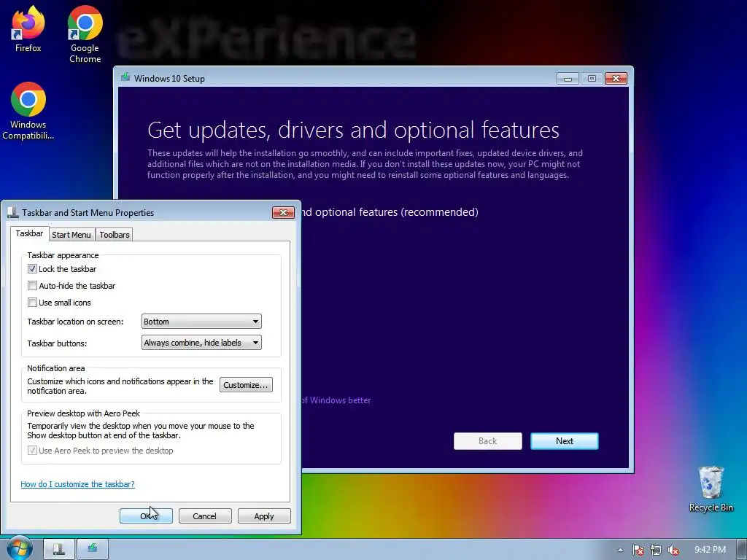Uncheck Lock the taskbar

click(x=32, y=269)
